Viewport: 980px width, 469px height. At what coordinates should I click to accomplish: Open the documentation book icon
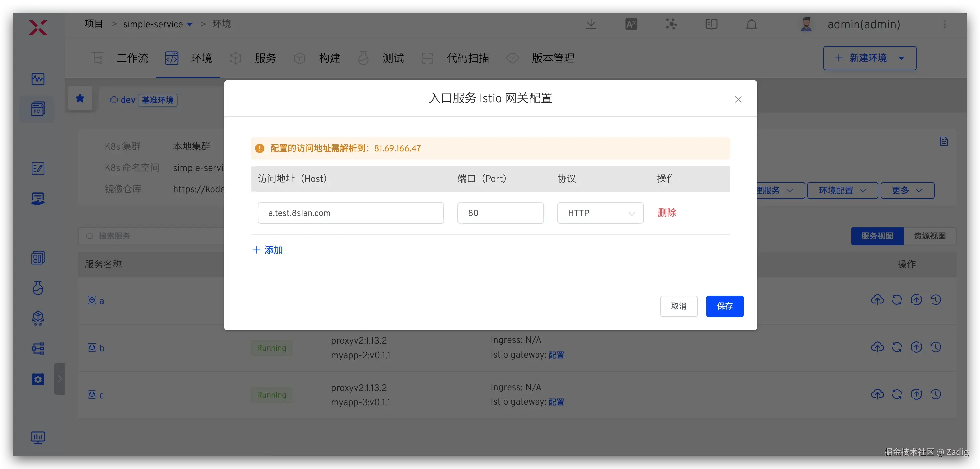tap(711, 24)
